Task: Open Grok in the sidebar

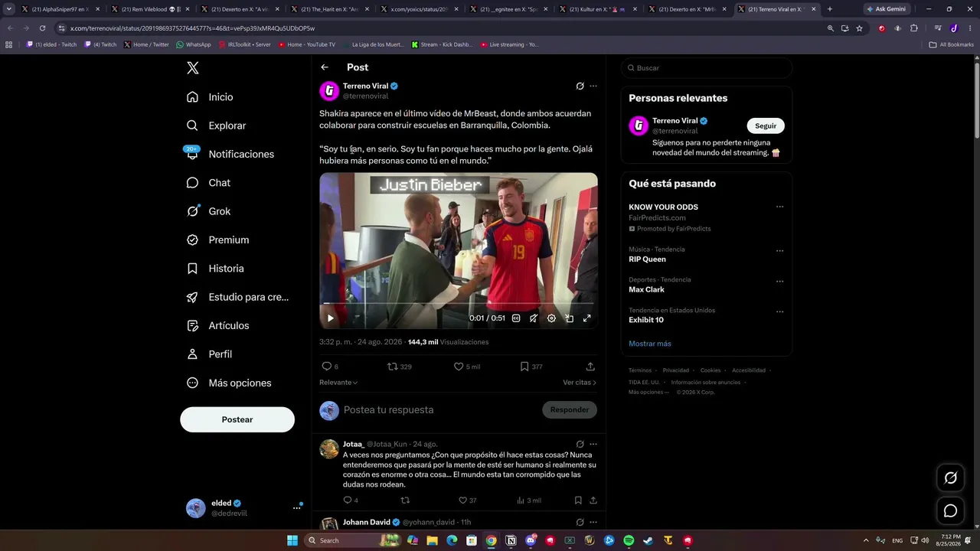Action: [x=208, y=211]
